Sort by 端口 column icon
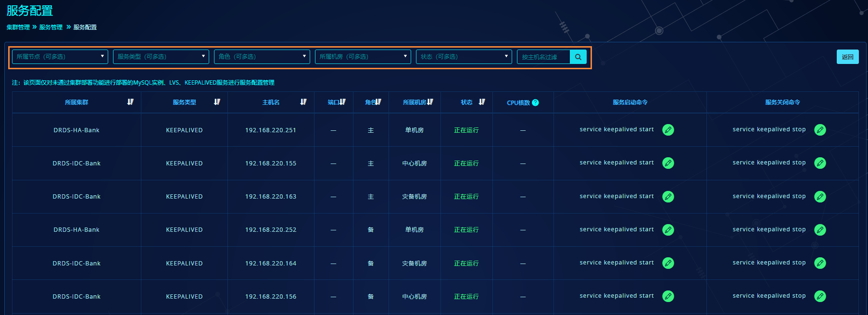This screenshot has height=315, width=868. (x=342, y=102)
